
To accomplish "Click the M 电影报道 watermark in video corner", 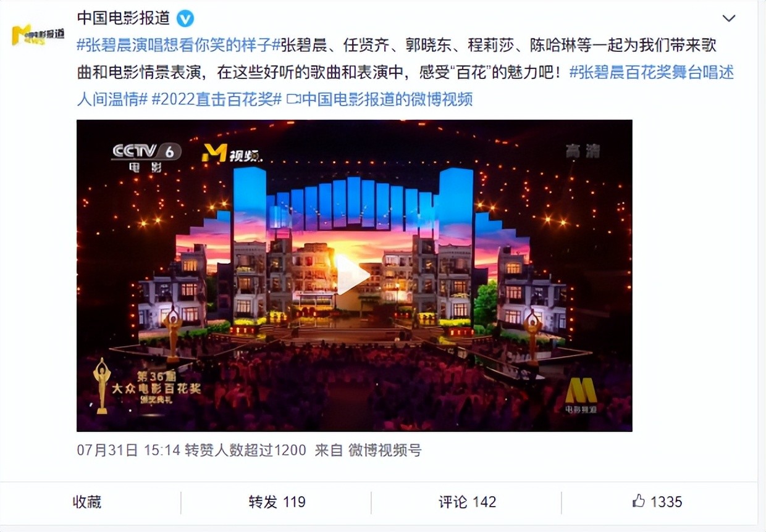I will [x=581, y=395].
